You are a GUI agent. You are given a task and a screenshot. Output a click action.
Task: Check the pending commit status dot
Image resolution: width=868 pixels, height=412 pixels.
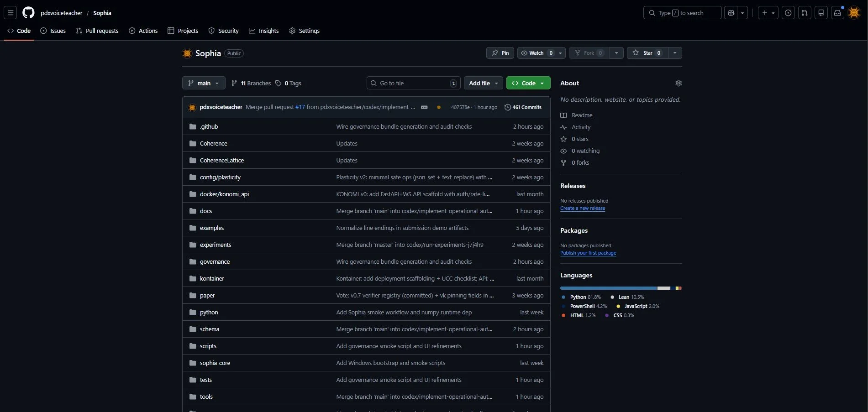439,107
